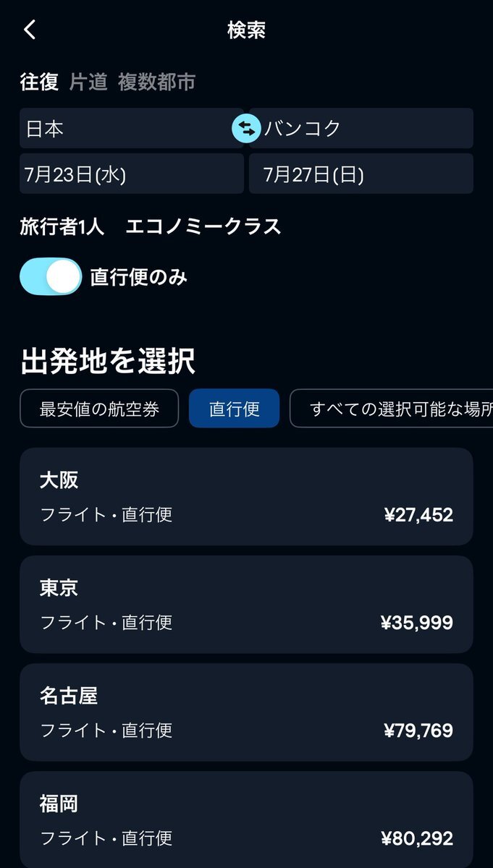Choose 東京 flight for ¥35,999
This screenshot has width=493, height=868.
click(x=246, y=605)
